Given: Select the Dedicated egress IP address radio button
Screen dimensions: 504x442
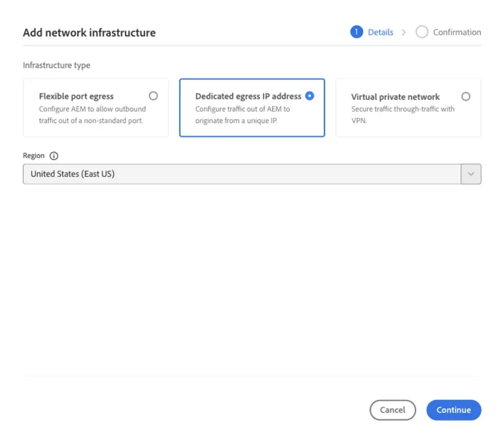Looking at the screenshot, I should coord(310,96).
